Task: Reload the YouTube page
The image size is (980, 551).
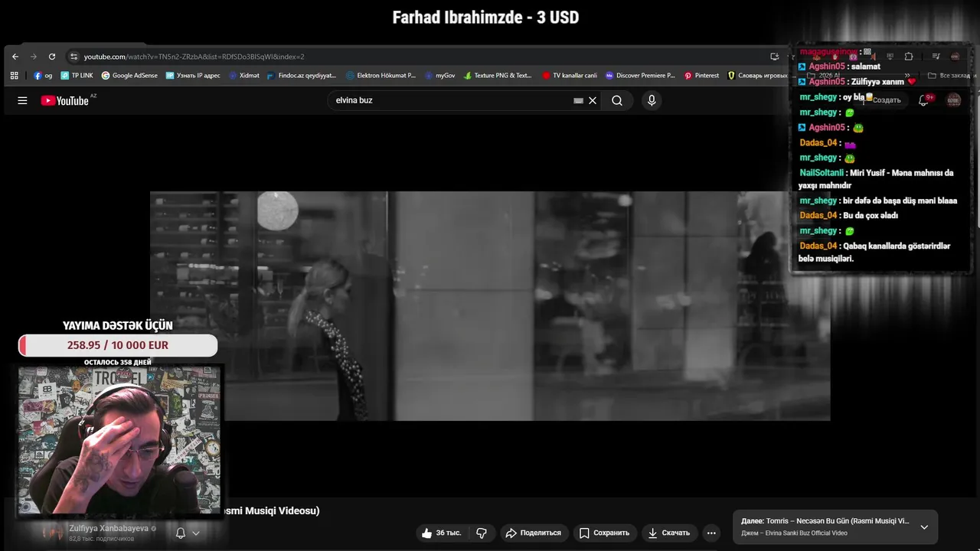Action: (x=52, y=57)
